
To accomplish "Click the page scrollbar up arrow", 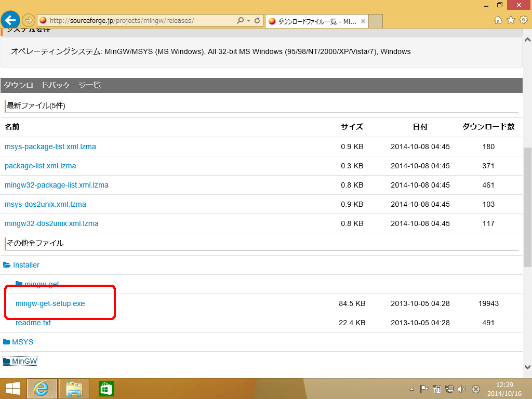I will [x=527, y=39].
